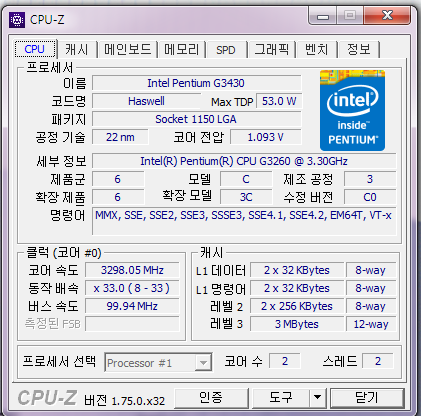
Task: Click the instructions list starting with MMX
Action: [x=244, y=221]
